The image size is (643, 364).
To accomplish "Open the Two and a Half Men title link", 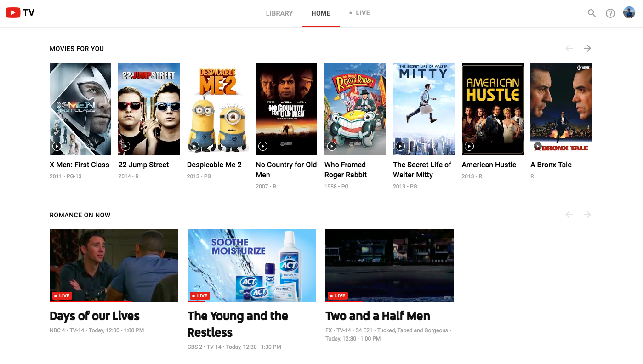I will [x=378, y=316].
